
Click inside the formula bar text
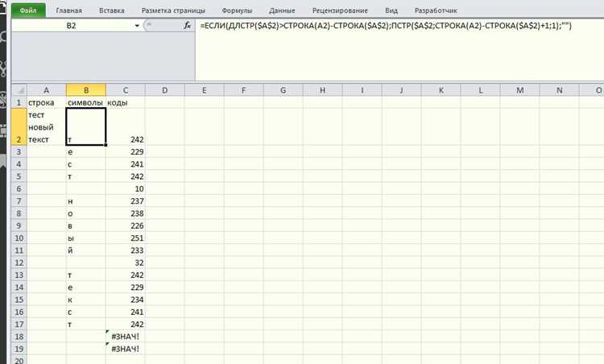click(386, 26)
